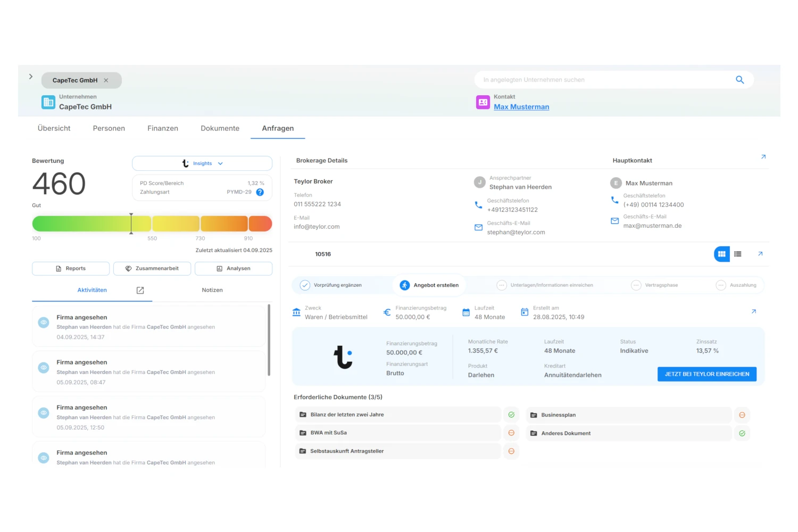This screenshot has width=798, height=532.
Task: Click folder icon of Businessplan row
Action: coord(534,415)
